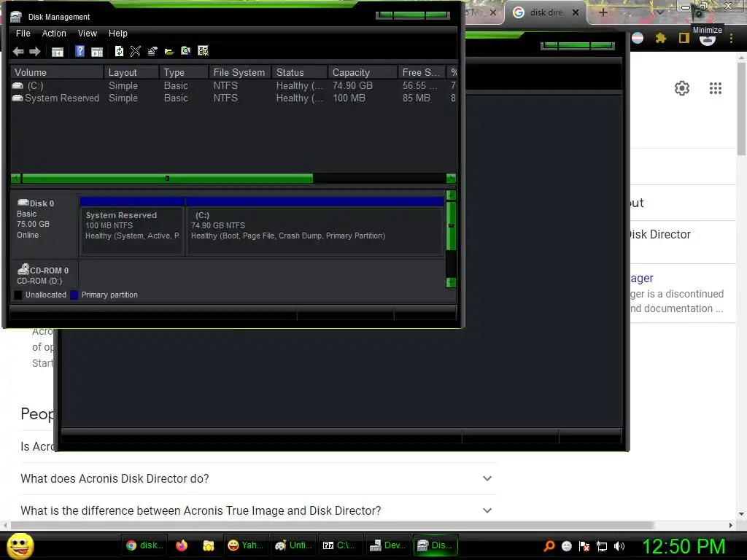This screenshot has width=747, height=560.
Task: Click the Disk 0 label panel
Action: click(x=44, y=225)
